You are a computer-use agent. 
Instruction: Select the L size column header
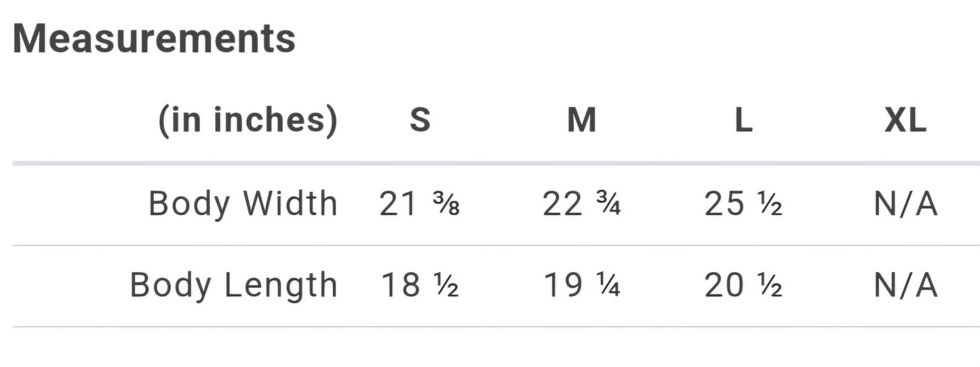pyautogui.click(x=744, y=121)
